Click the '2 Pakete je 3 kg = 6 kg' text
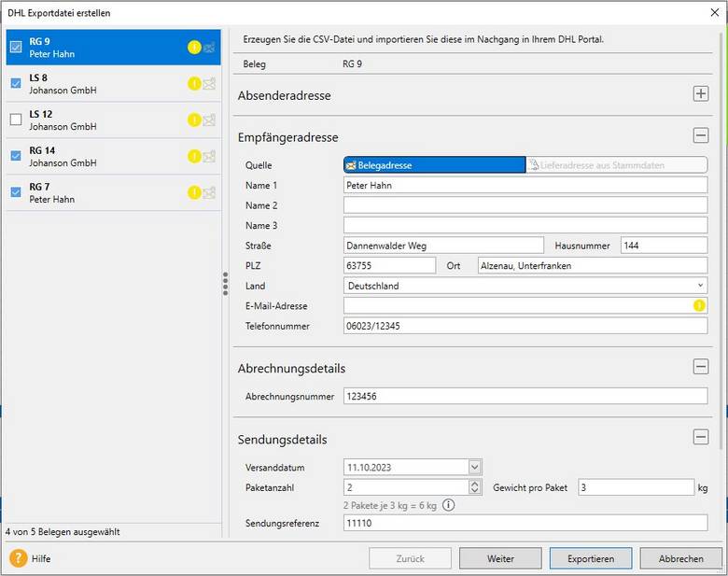 click(390, 505)
